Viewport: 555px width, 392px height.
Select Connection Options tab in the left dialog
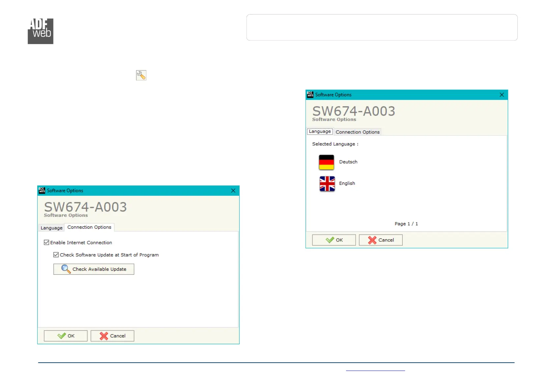[x=89, y=227]
